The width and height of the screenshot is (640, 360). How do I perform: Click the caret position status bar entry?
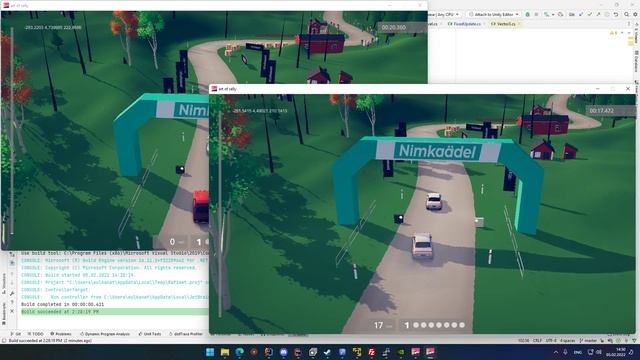click(x=524, y=340)
